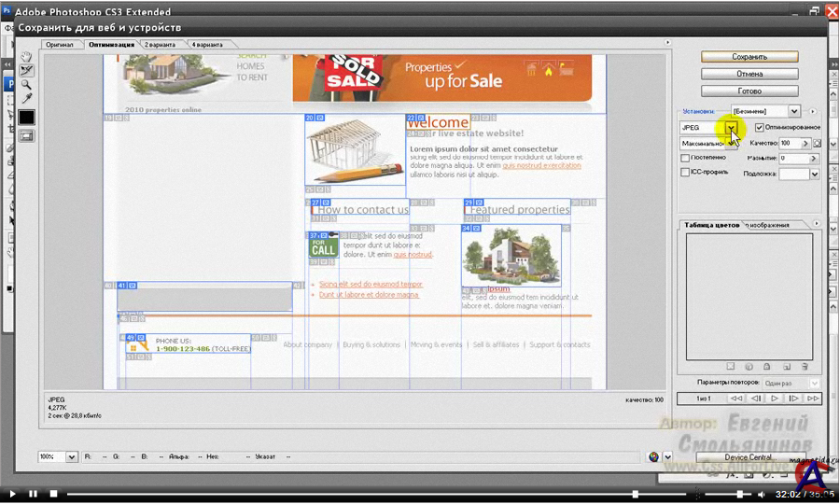840x504 pixels.
Task: Click the Сохранить button
Action: [749, 57]
